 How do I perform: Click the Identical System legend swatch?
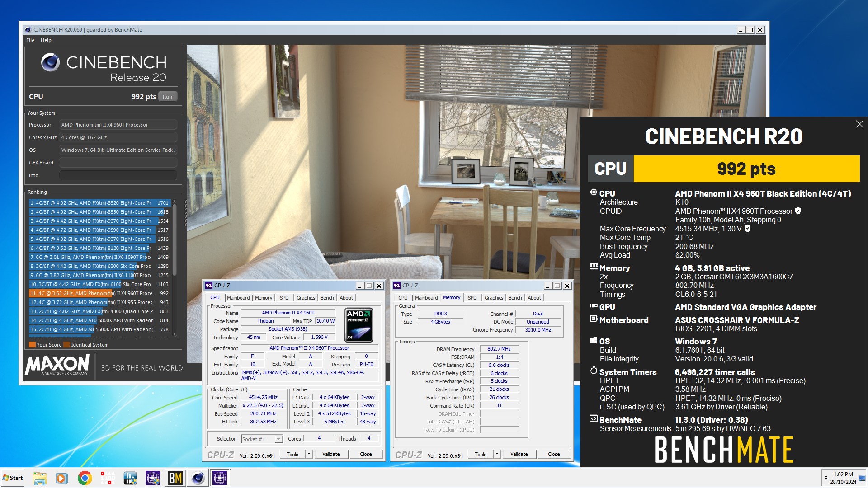click(x=66, y=345)
